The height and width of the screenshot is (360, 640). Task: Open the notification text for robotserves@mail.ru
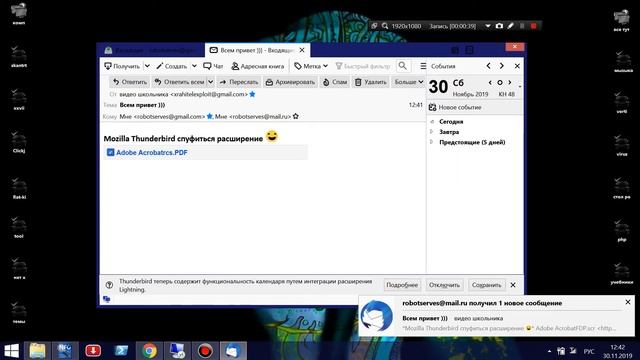(482, 303)
